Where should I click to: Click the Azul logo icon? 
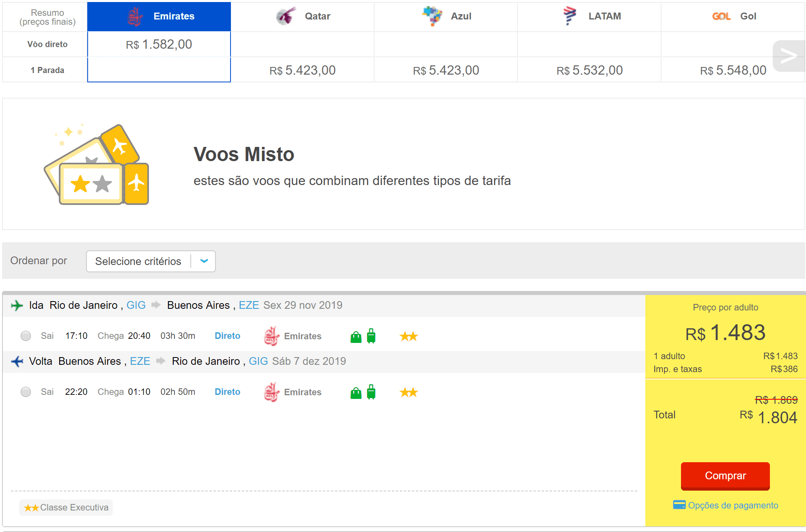(432, 16)
